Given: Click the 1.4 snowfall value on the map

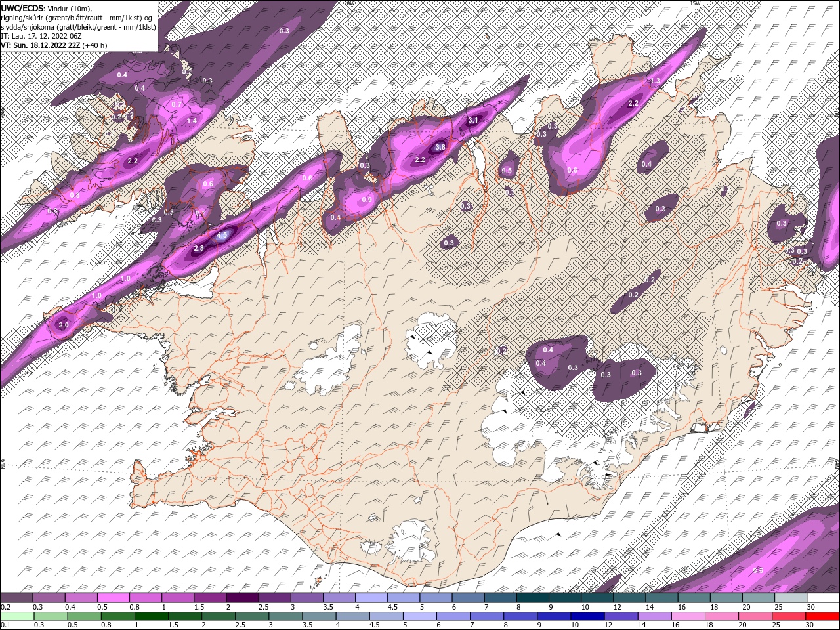Looking at the screenshot, I should point(192,121).
